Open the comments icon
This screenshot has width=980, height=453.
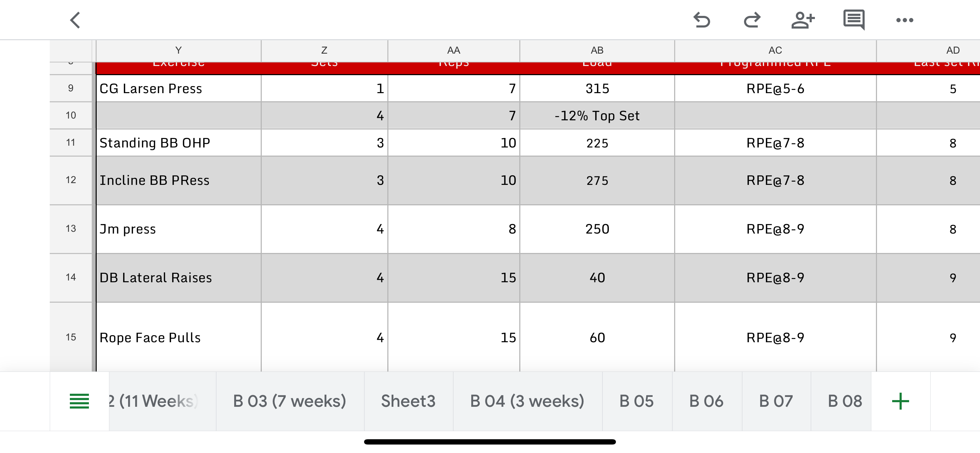(854, 20)
